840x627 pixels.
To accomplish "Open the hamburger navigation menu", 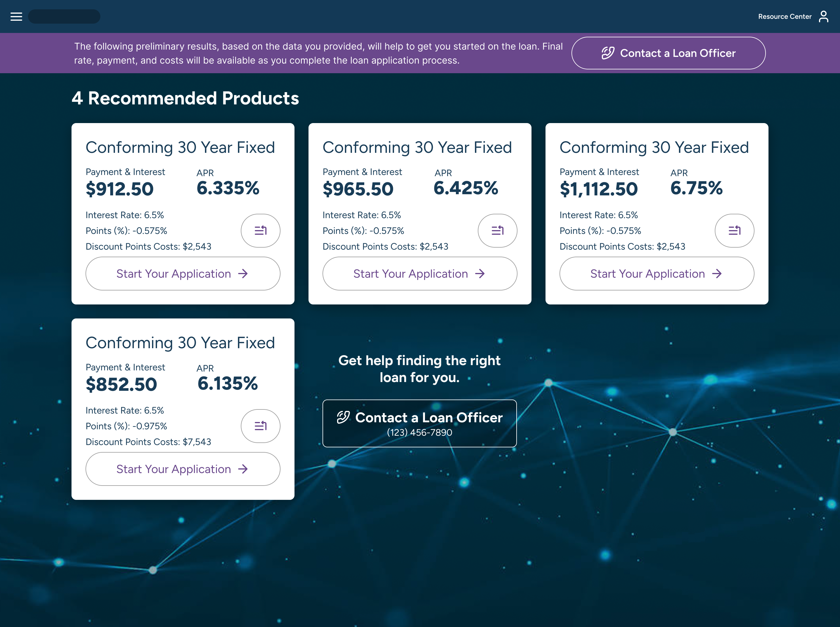I will [16, 16].
